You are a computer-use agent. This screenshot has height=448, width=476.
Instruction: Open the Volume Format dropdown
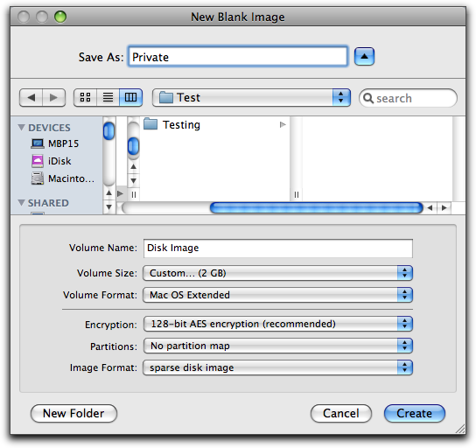(277, 295)
